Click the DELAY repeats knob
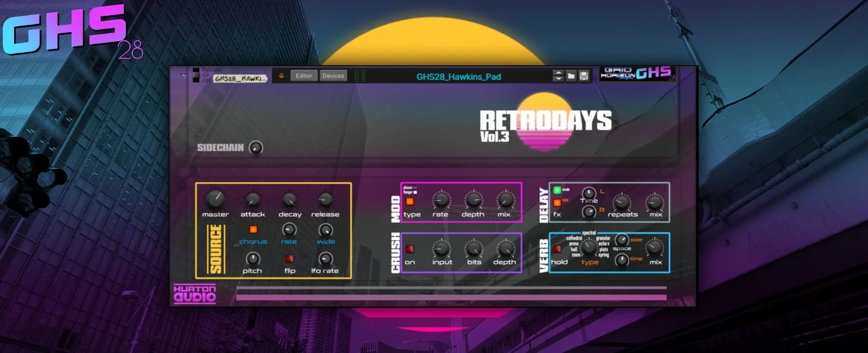Screen dimensions: 868x353 tap(622, 203)
